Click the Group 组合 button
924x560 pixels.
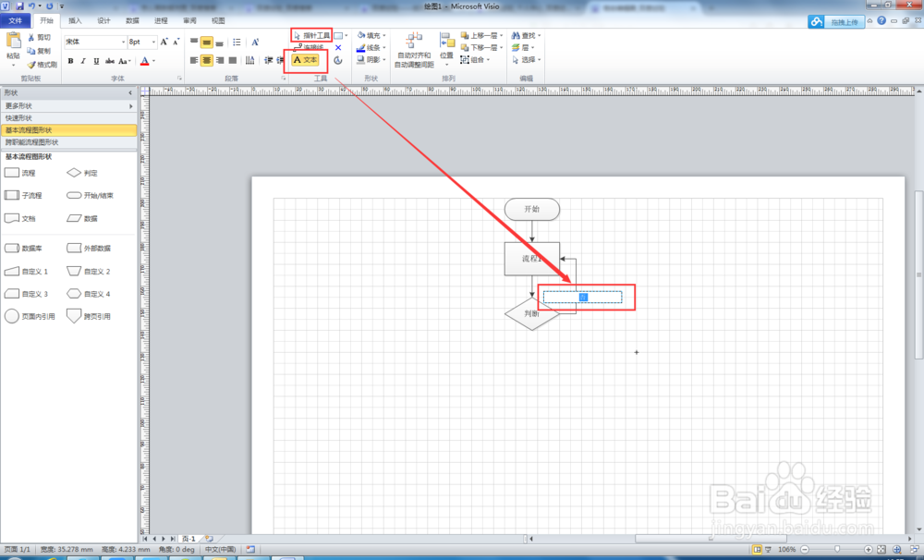475,59
